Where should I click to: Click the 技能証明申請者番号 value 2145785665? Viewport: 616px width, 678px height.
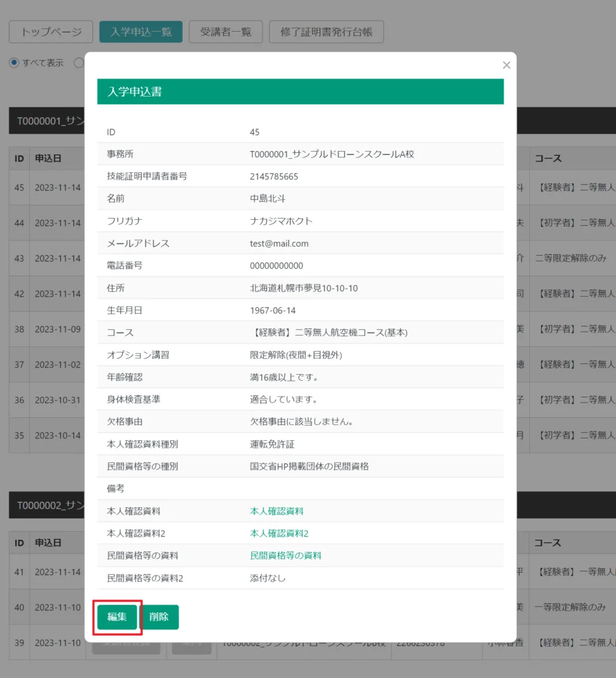pyautogui.click(x=273, y=177)
